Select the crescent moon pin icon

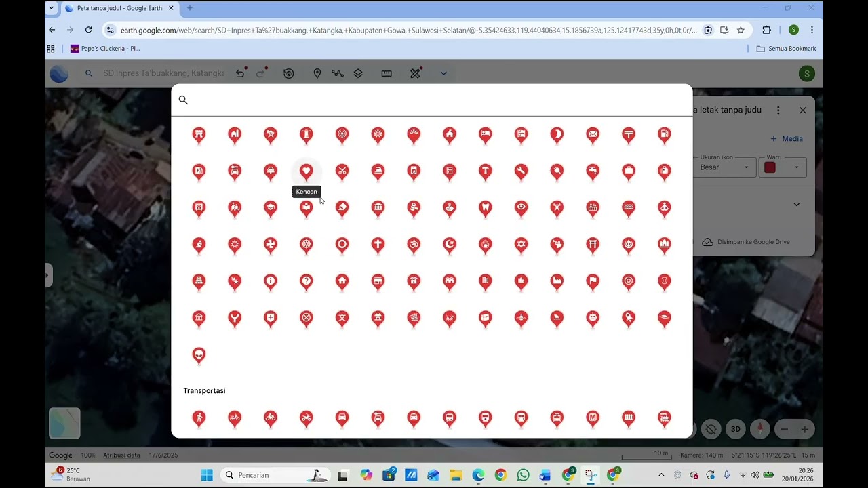click(x=557, y=135)
